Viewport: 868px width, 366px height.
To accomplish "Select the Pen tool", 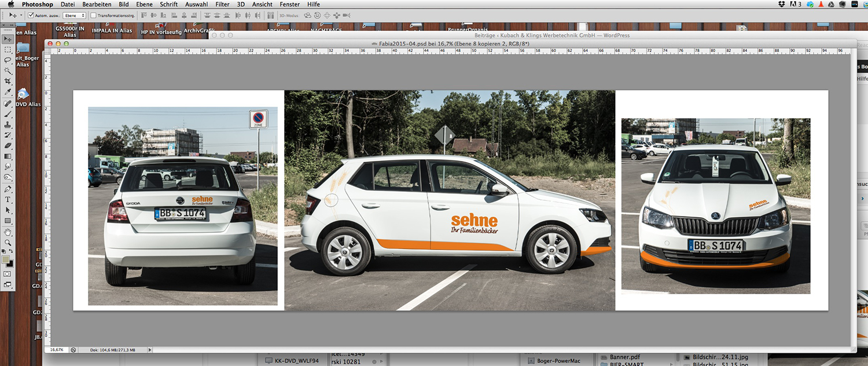I will coord(8,189).
